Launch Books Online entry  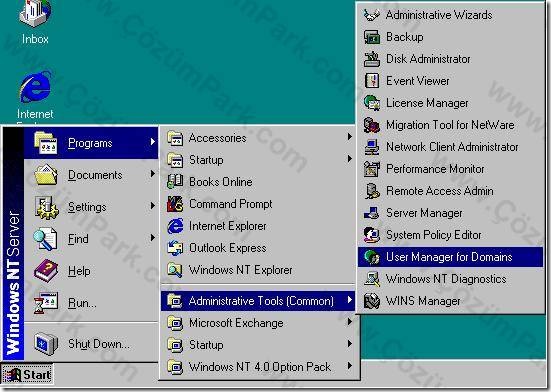pos(258,182)
